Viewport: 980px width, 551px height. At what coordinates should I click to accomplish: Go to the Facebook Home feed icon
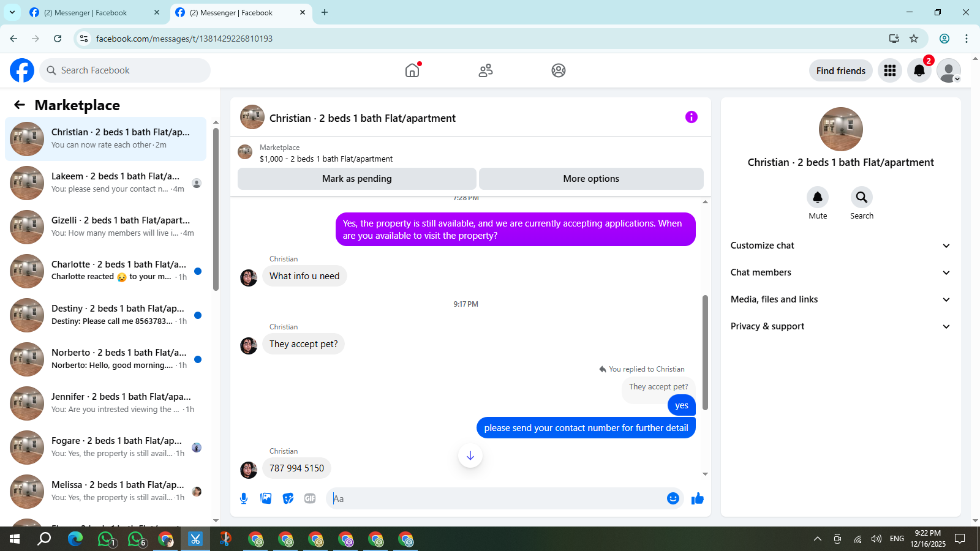coord(412,70)
